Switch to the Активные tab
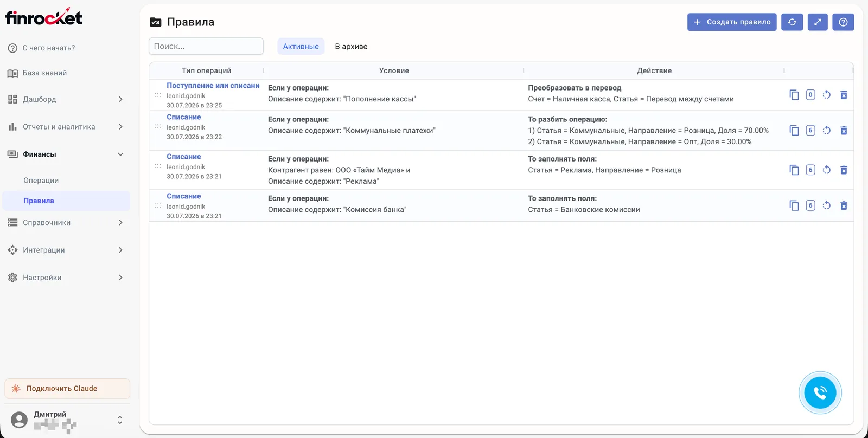The width and height of the screenshot is (868, 438). click(301, 47)
